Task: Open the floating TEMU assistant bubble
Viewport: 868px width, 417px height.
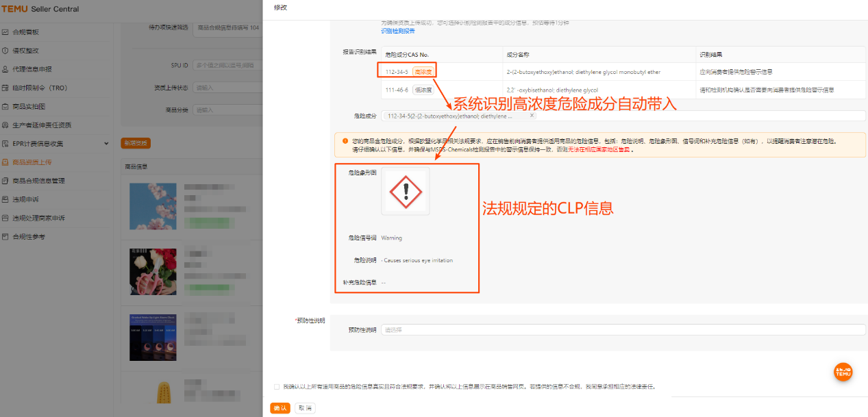Action: 843,372
